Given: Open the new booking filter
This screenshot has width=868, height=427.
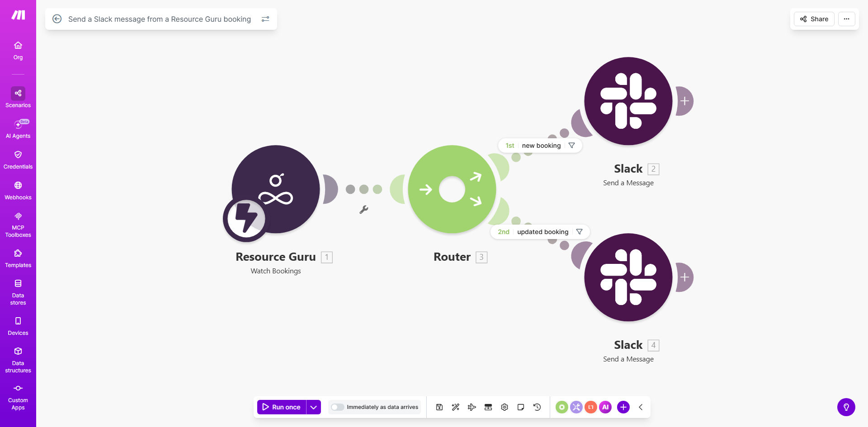Looking at the screenshot, I should [572, 145].
